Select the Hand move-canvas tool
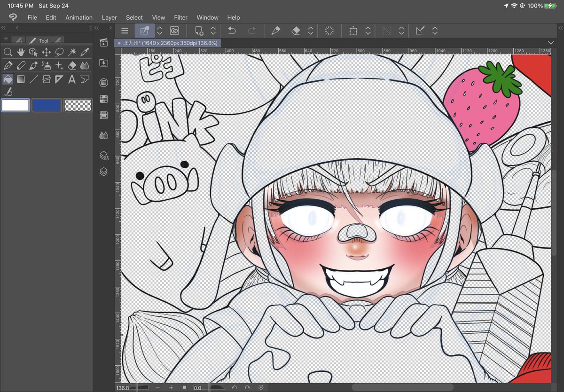Viewport: 564px width, 392px height. click(x=21, y=52)
